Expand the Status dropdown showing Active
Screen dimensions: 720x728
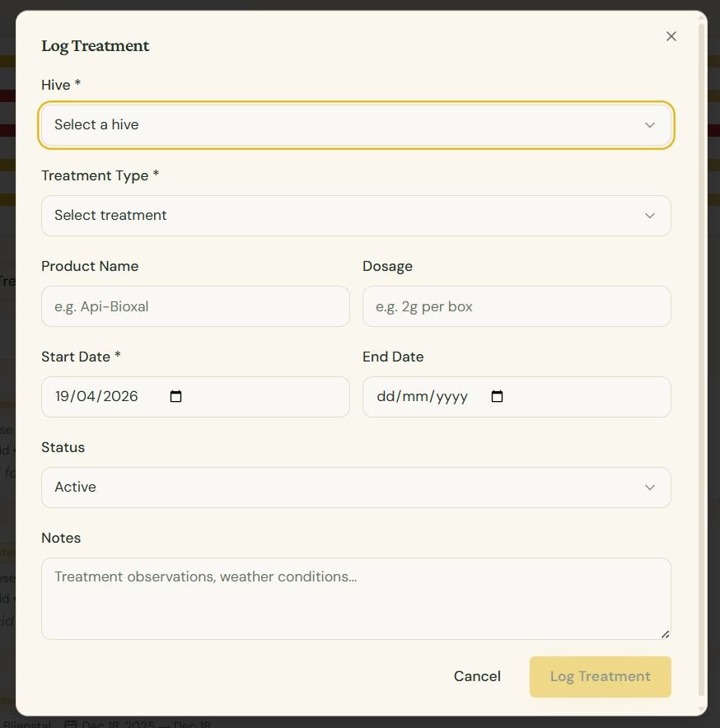[x=356, y=487]
